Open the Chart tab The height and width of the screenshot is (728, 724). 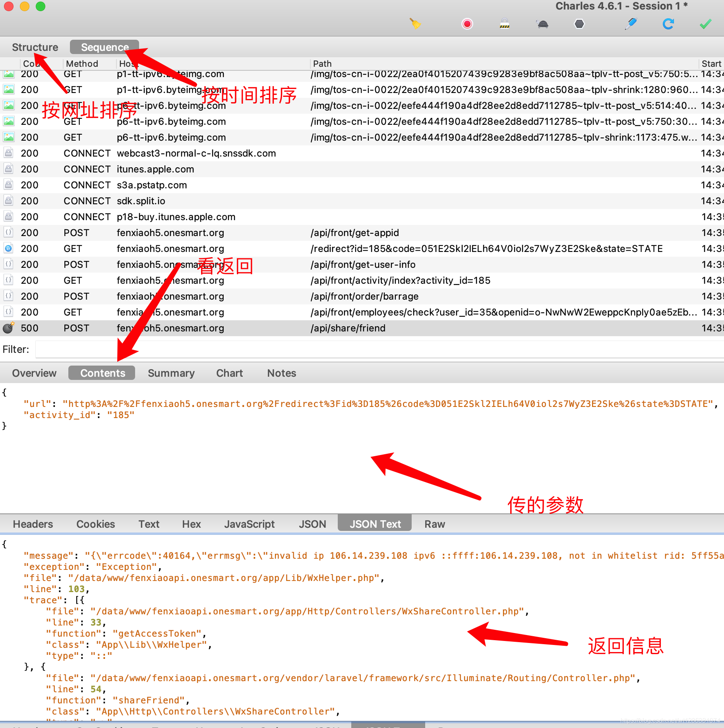coord(229,373)
